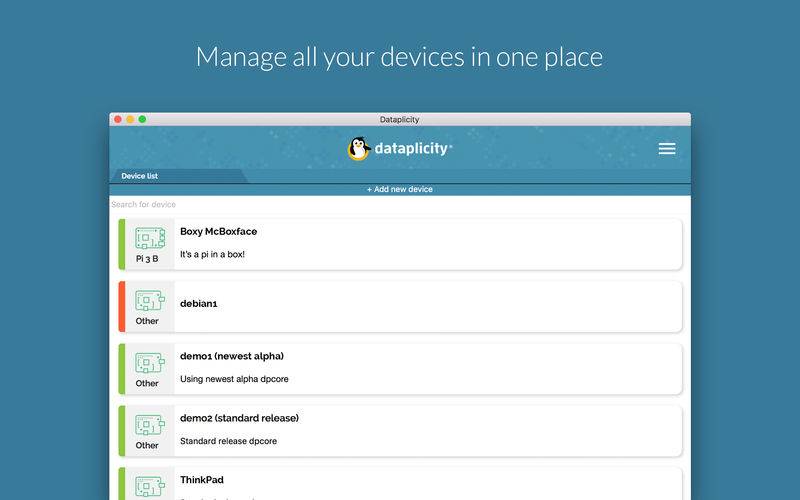
Task: Click "It's a pi in a box!" description
Action: 212,254
